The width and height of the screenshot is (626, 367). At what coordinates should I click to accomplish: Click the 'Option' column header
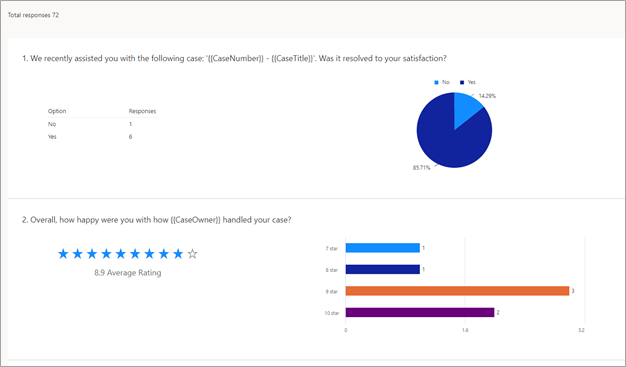[x=57, y=111]
